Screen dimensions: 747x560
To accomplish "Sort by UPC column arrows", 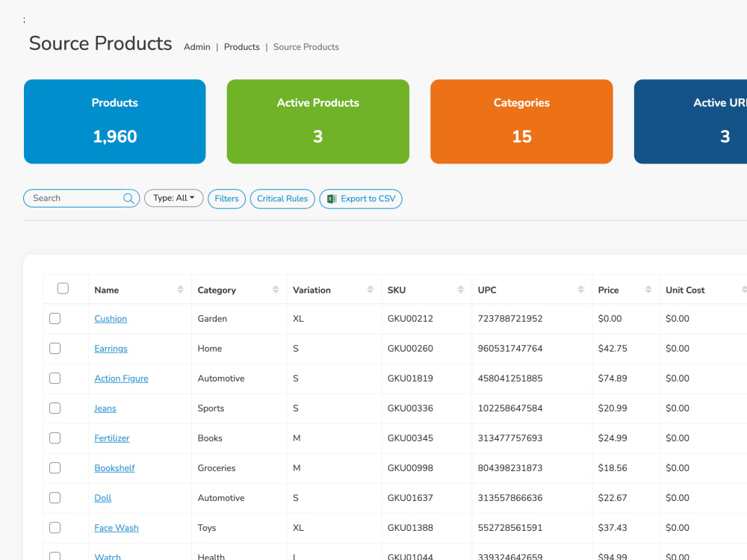I will click(x=580, y=290).
